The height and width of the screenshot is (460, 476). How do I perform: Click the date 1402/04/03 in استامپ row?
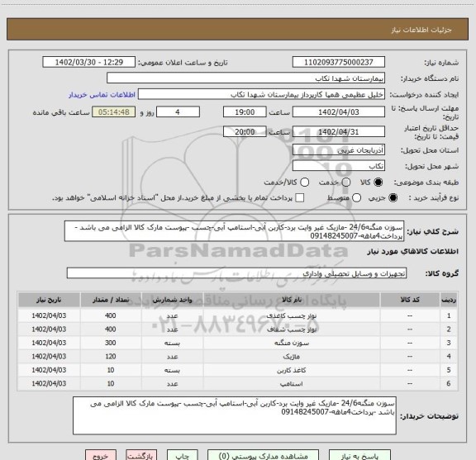(x=49, y=383)
